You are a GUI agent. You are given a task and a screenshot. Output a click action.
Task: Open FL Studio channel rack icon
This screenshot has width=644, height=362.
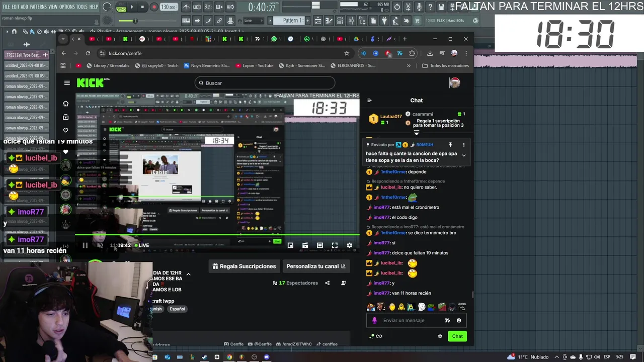[x=340, y=21]
